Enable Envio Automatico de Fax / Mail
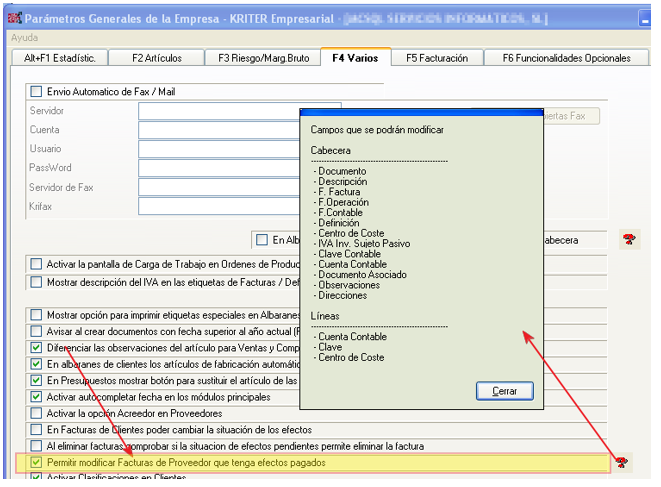 (38, 92)
